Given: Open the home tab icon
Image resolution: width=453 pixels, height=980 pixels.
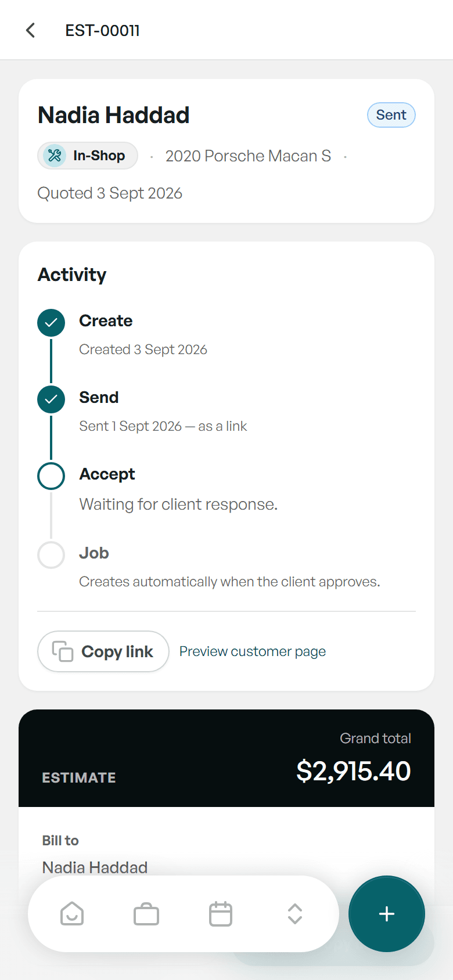Looking at the screenshot, I should 72,914.
